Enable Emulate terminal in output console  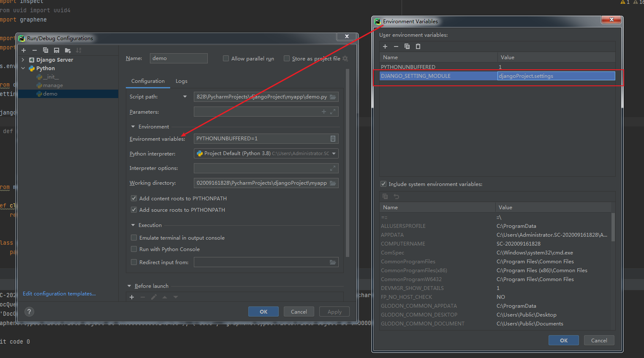tap(134, 238)
